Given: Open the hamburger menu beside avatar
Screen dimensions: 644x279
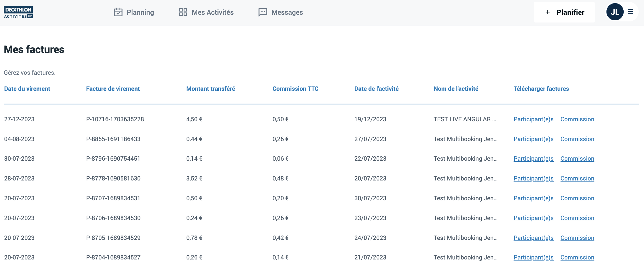Looking at the screenshot, I should point(630,12).
